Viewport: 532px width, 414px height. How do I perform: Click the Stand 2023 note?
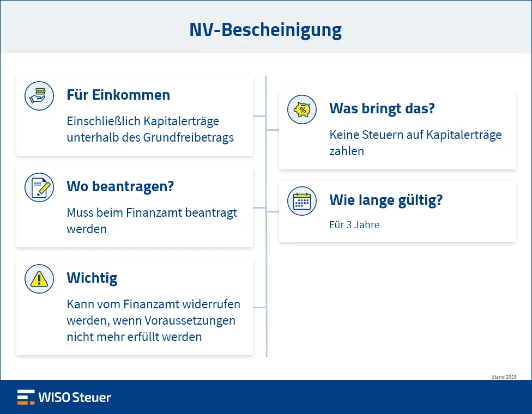[504, 377]
